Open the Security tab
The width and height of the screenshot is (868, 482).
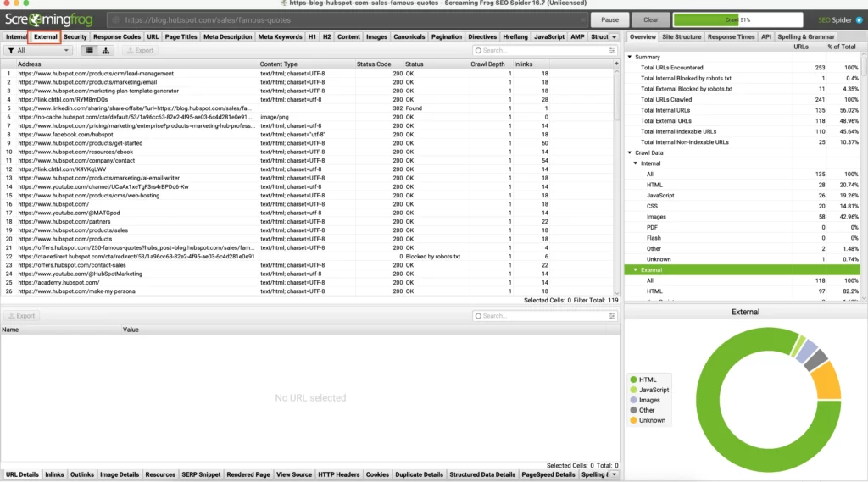[x=75, y=37]
